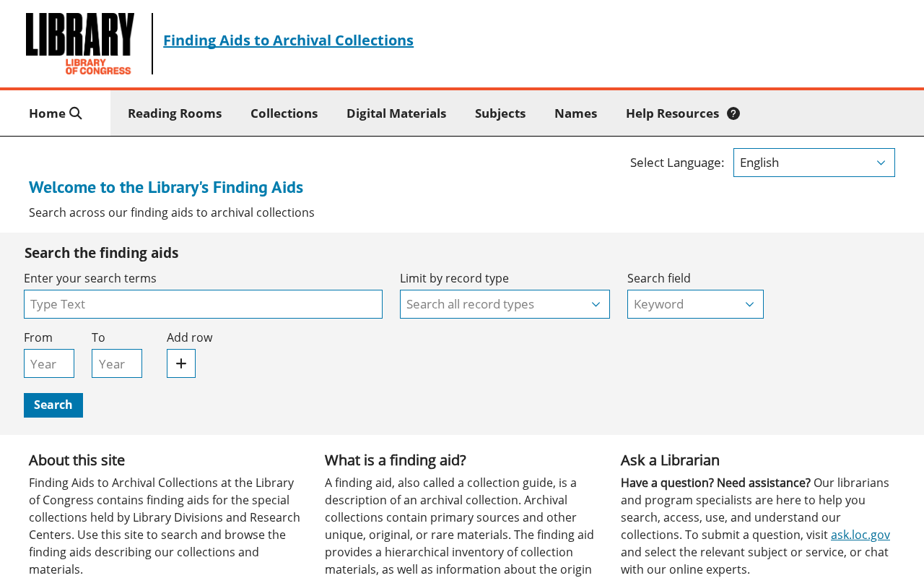Click the Add row plus button
924x578 pixels.
181,363
